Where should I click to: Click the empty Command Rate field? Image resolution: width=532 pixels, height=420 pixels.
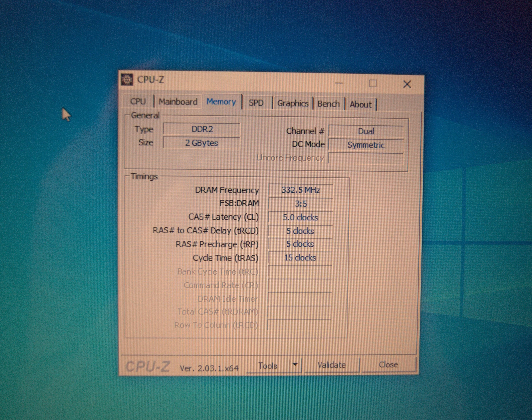(300, 285)
